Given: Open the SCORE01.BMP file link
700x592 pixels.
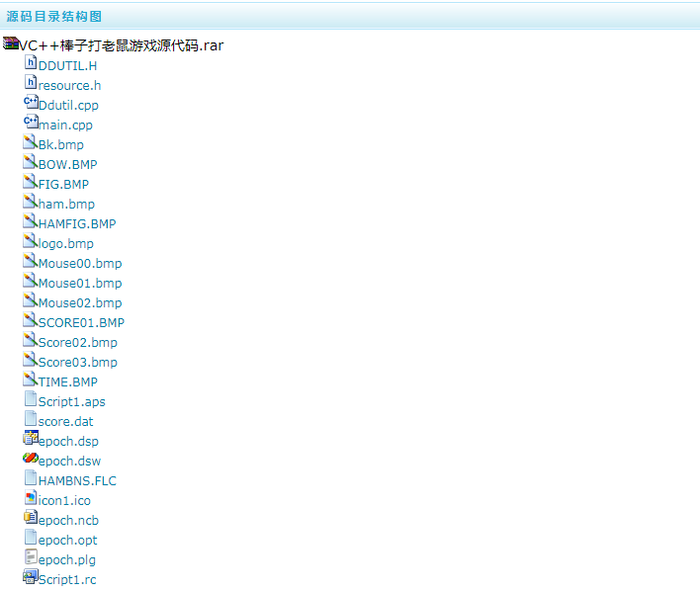Looking at the screenshot, I should [x=81, y=323].
